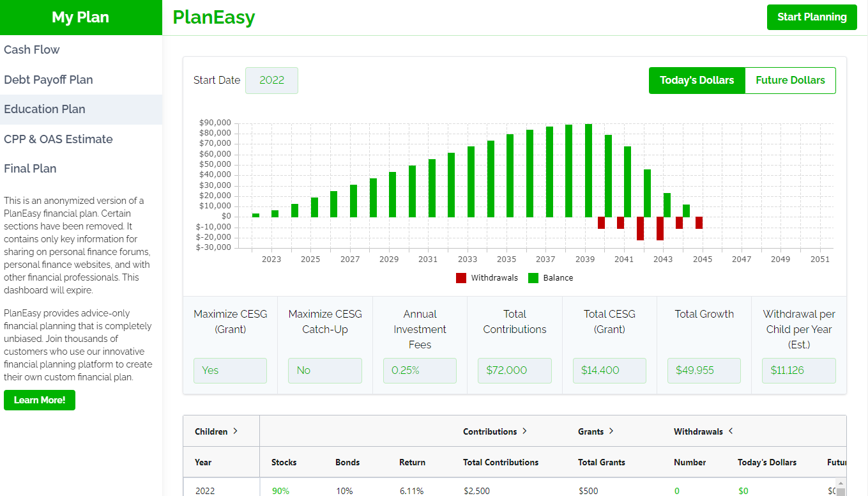Switch to Future Dollars view
Screen dimensions: 868x496
790,81
